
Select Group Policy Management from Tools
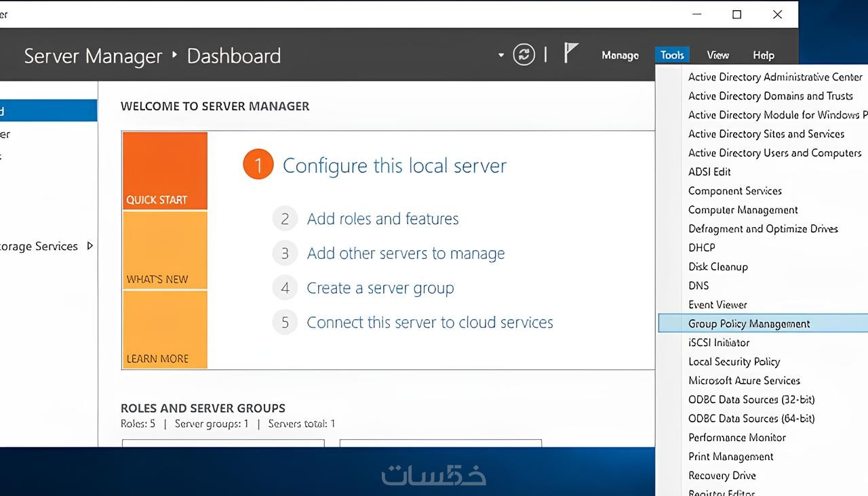pyautogui.click(x=749, y=324)
